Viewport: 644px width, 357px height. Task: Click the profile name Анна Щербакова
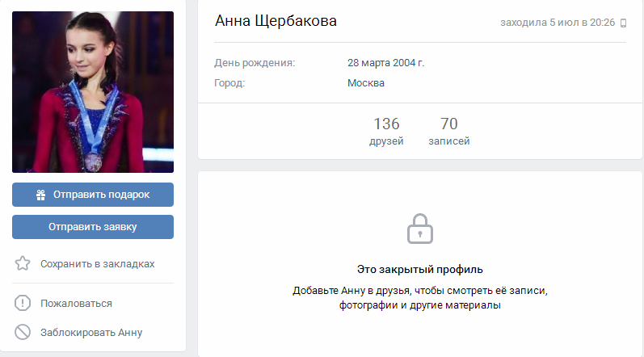[276, 21]
